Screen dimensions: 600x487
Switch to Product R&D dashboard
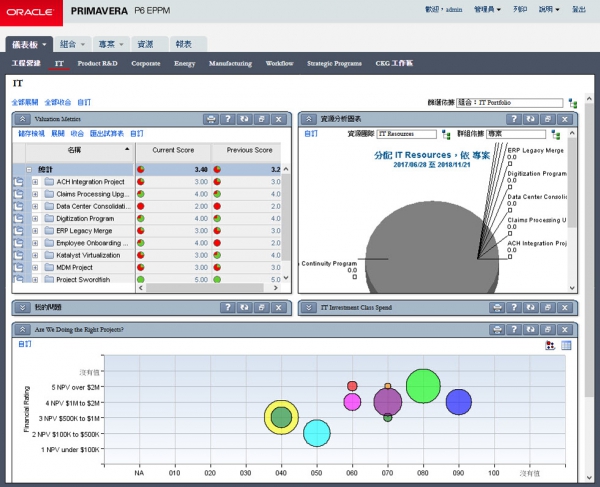97,64
